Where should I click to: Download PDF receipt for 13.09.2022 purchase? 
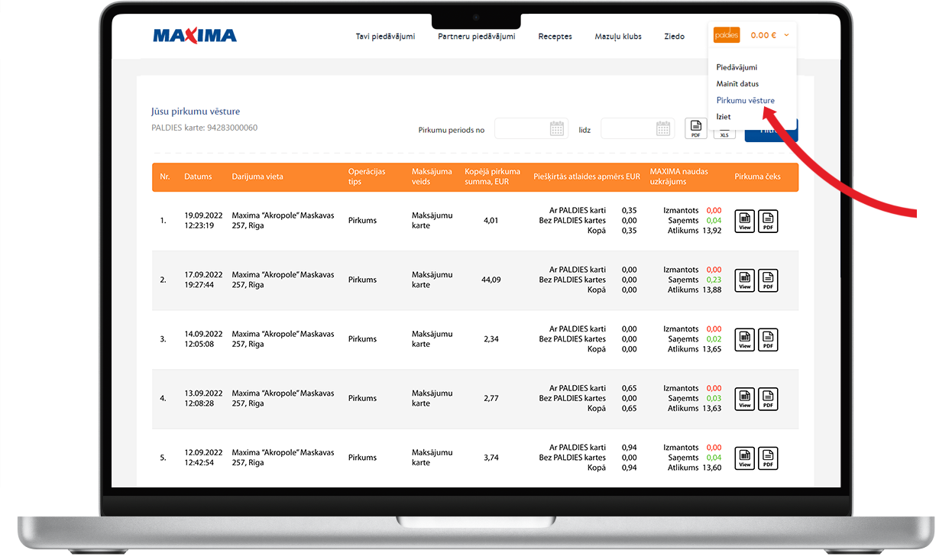[x=768, y=399]
